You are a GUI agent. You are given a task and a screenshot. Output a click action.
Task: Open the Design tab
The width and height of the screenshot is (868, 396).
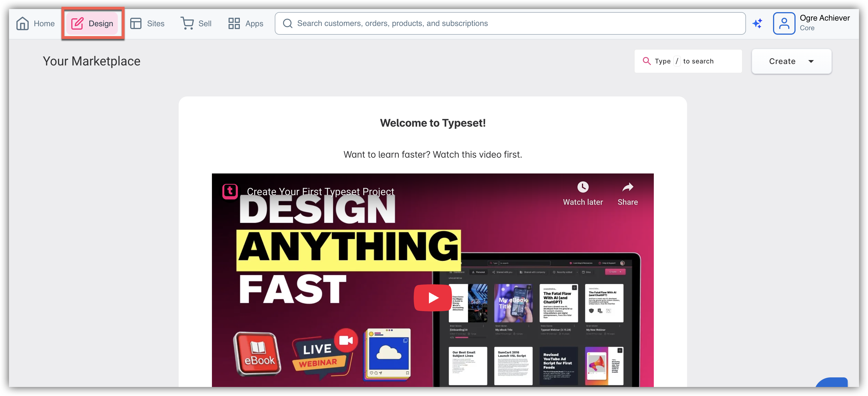[92, 23]
